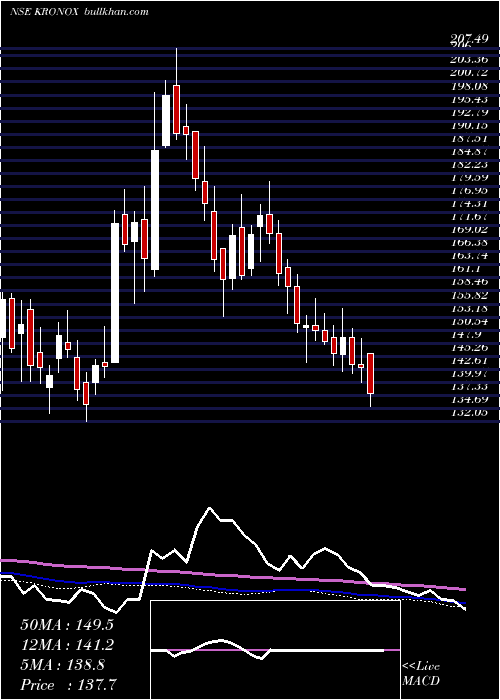This screenshot has width=500, height=700.
Task: Select the 137.33 price axis label
Action: [469, 386]
